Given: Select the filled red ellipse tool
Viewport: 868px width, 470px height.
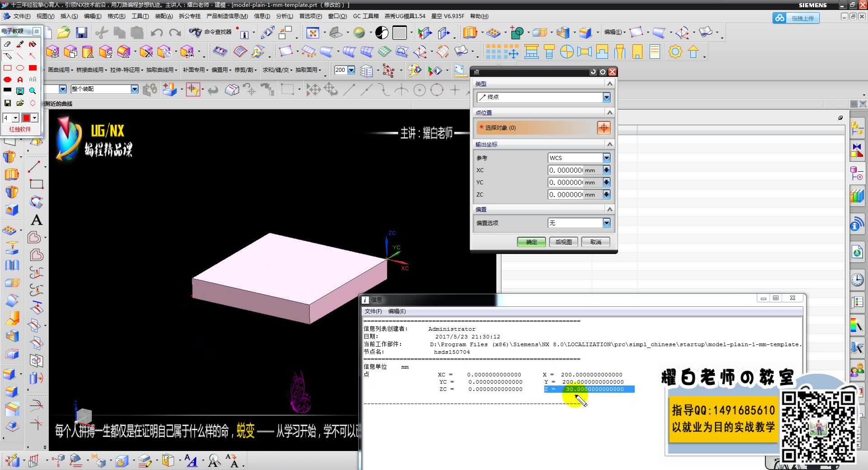Looking at the screenshot, I should 7,80.
